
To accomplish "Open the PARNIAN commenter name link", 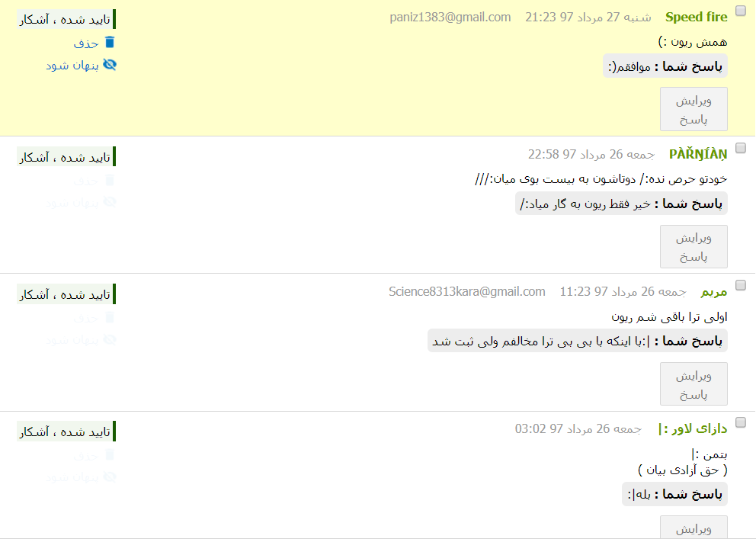I will [x=698, y=154].
